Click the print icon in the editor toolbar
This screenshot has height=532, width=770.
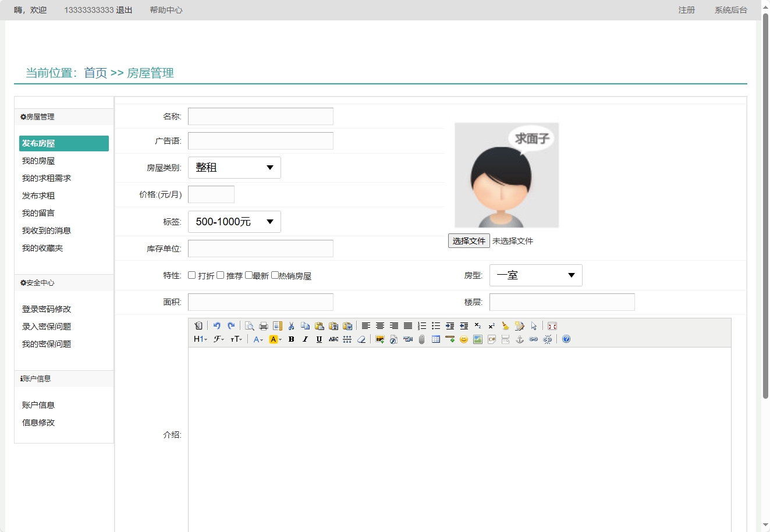263,325
